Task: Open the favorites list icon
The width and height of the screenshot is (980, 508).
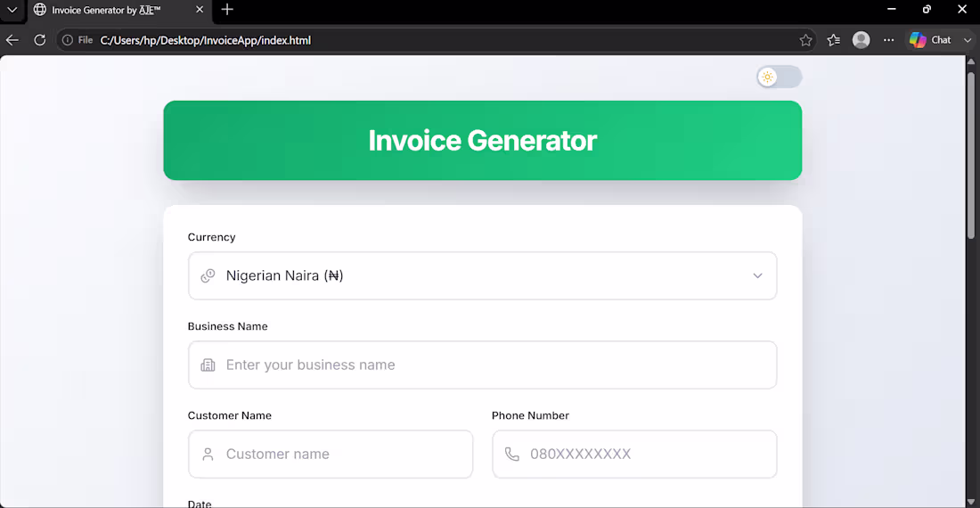Action: click(x=833, y=40)
